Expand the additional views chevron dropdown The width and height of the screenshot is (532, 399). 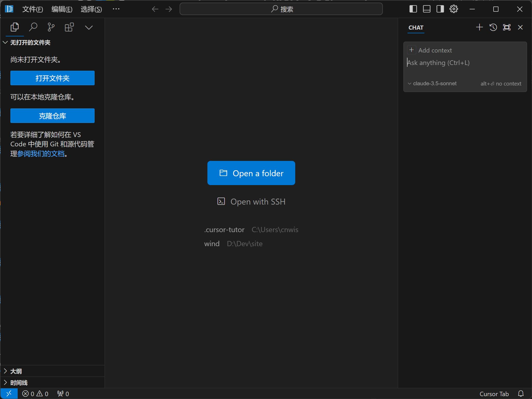coord(89,28)
